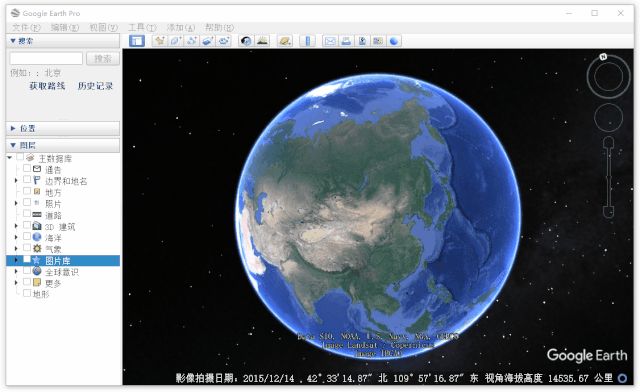
Task: Click the earth icon beside 全球意识
Action: [x=37, y=271]
